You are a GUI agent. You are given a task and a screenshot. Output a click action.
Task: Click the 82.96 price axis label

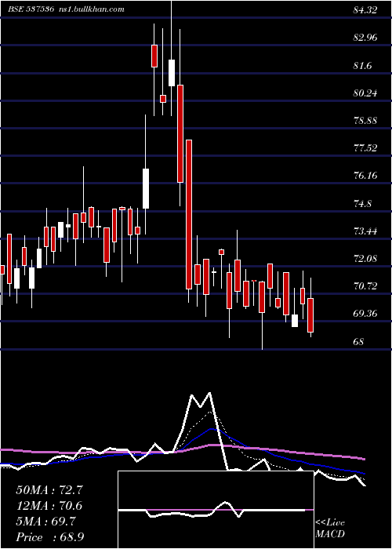click(x=365, y=38)
